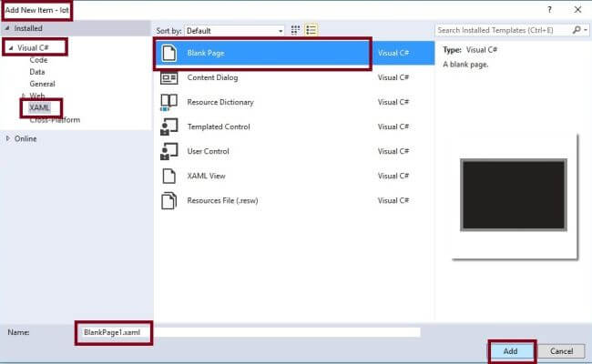The image size is (592, 364).
Task: Close the Add New Item dialog
Action: coord(577,10)
